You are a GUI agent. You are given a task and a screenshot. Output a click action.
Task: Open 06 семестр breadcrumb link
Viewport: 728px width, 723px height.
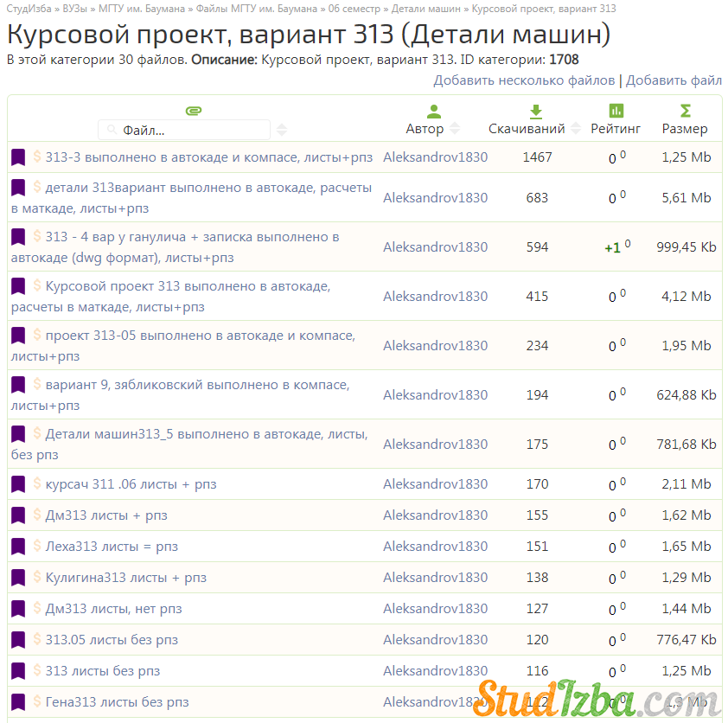pos(354,9)
